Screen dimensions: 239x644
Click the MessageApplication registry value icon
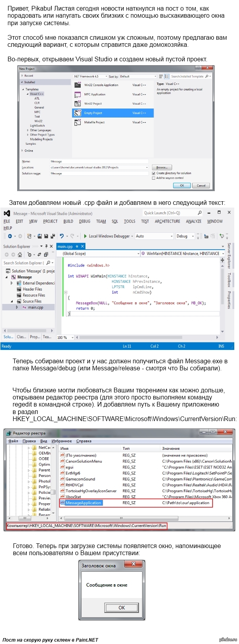click(62, 503)
